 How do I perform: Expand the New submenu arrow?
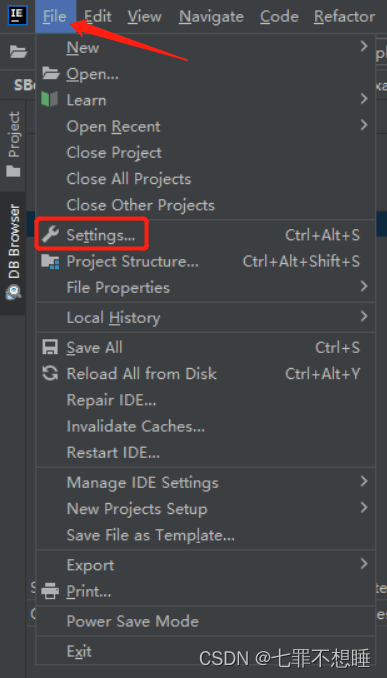[364, 46]
